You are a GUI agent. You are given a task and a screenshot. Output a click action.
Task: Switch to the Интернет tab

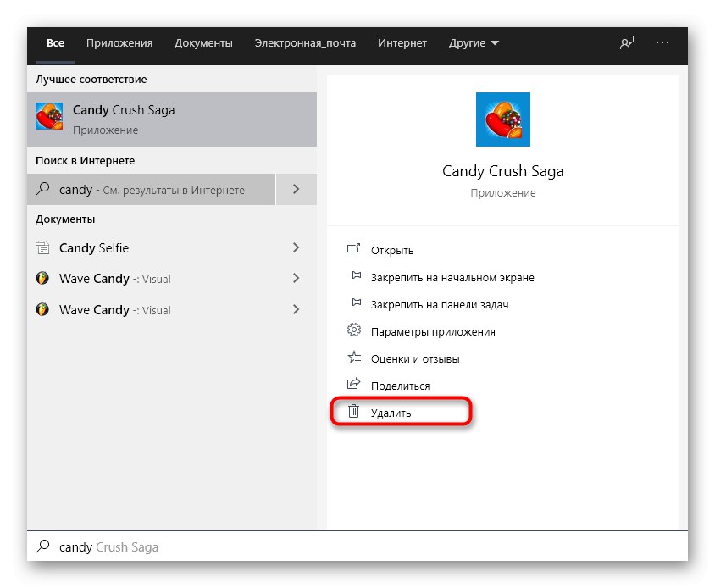[x=402, y=43]
